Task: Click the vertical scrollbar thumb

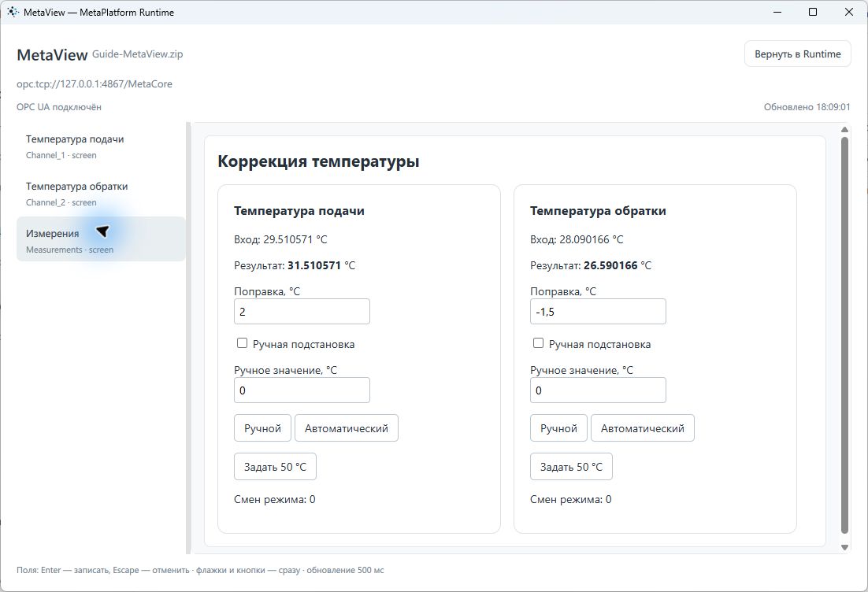Action: 844,335
